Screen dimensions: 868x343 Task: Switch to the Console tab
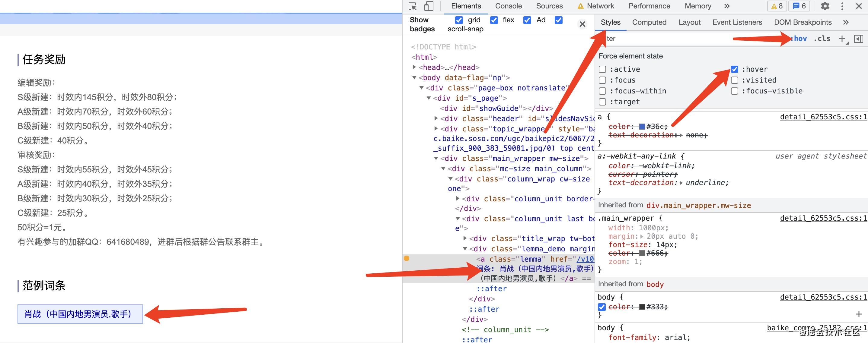pyautogui.click(x=508, y=6)
